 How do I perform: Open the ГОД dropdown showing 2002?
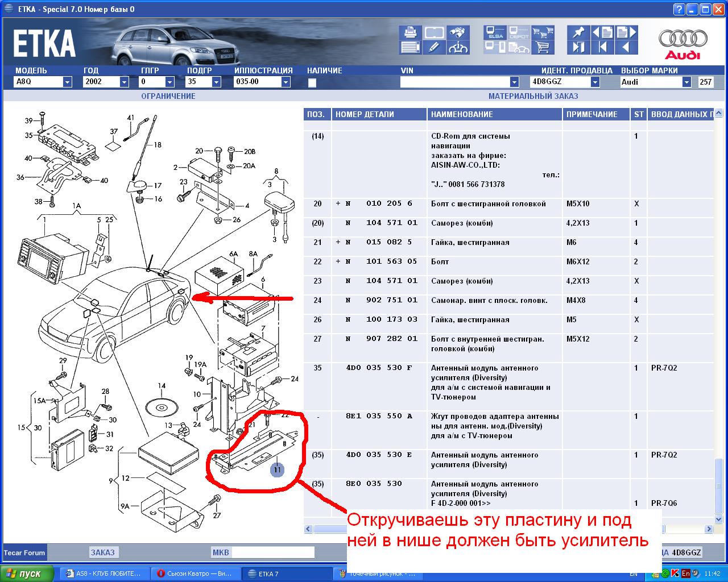pyautogui.click(x=124, y=82)
